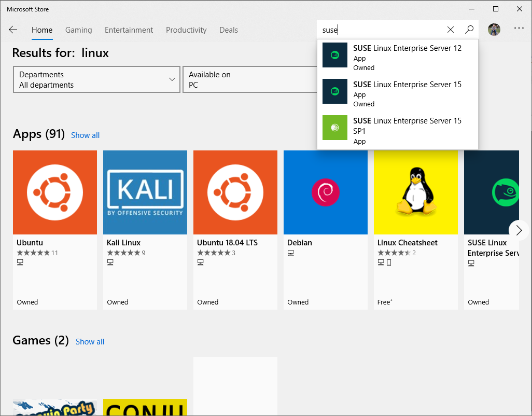The height and width of the screenshot is (416, 532).
Task: Click PC device icon under Debian
Action: point(291,253)
